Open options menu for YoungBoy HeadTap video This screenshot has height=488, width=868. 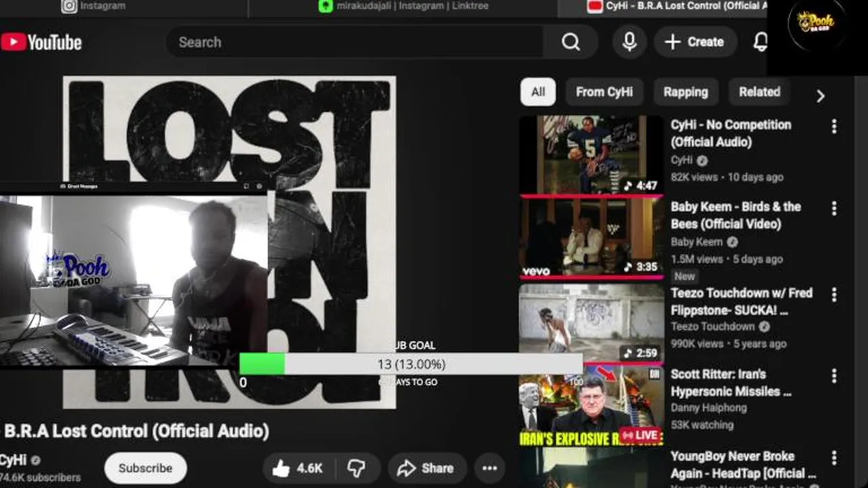(834, 457)
